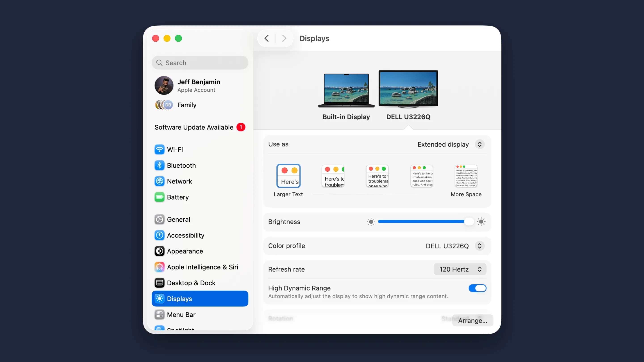This screenshot has width=644, height=362.
Task: Click the search magnifier icon
Action: pyautogui.click(x=159, y=63)
